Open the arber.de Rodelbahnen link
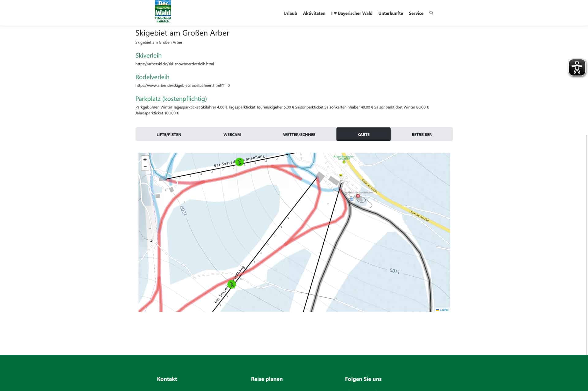Screen dimensions: 588x391 point(183,85)
